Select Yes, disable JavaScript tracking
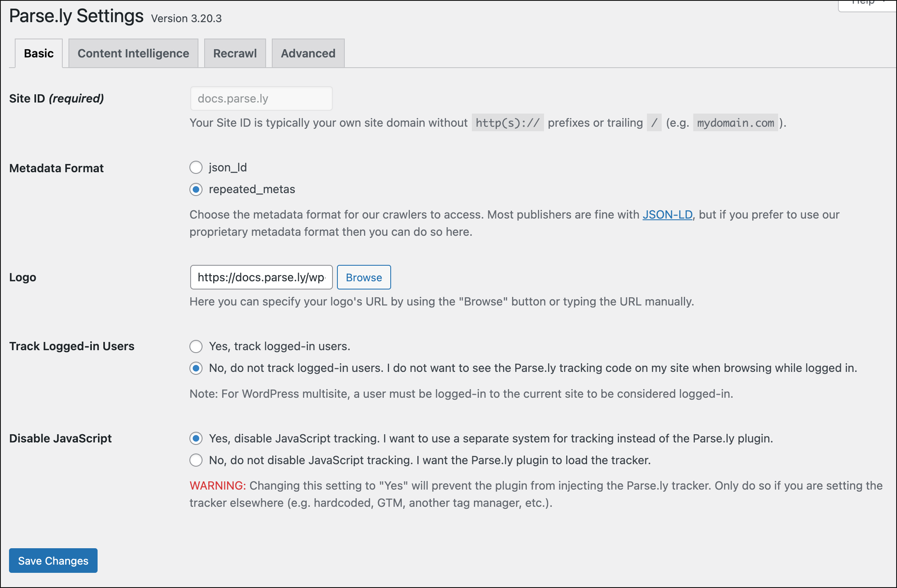 [x=196, y=438]
